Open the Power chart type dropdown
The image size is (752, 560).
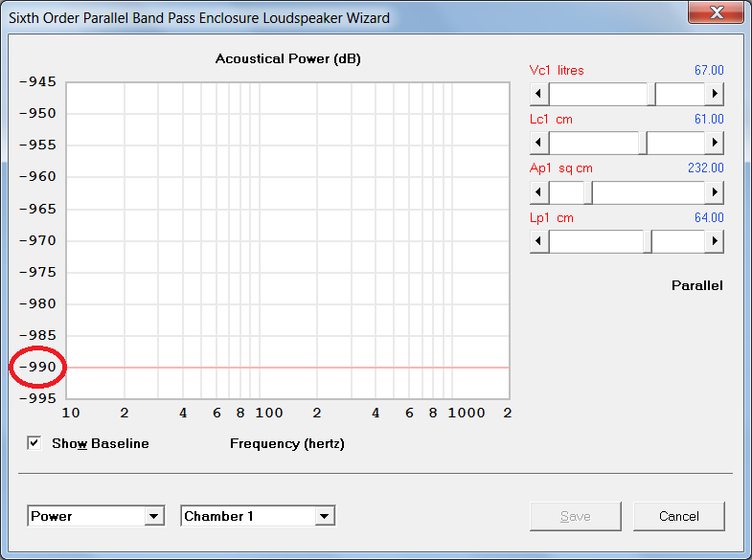96,516
